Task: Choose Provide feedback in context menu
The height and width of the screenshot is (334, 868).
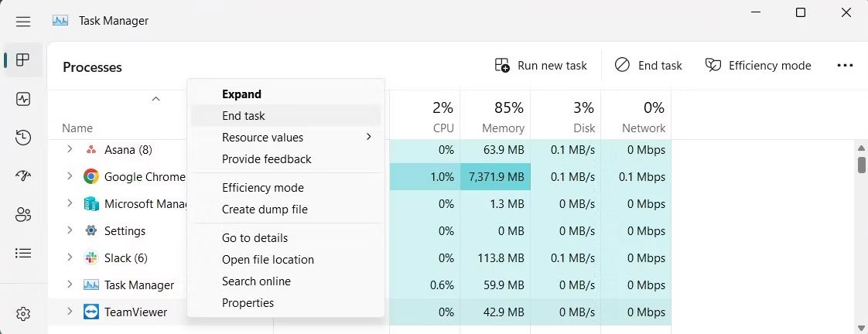Action: [285, 158]
